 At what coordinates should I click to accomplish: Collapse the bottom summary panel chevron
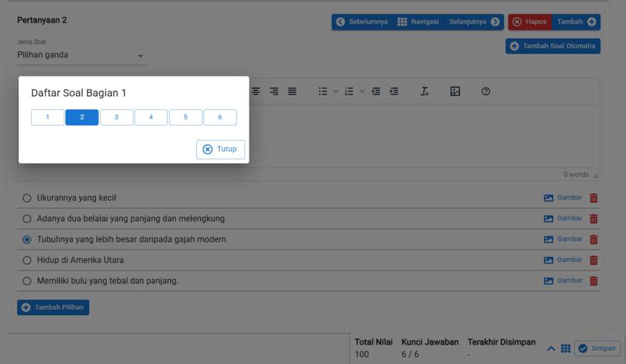tap(551, 349)
